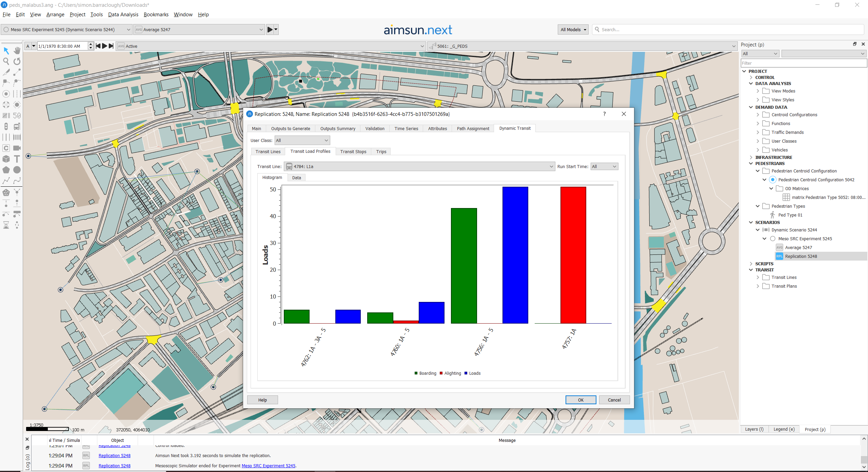The width and height of the screenshot is (868, 472).
Task: Open the Data tab beside Histogram
Action: 296,178
